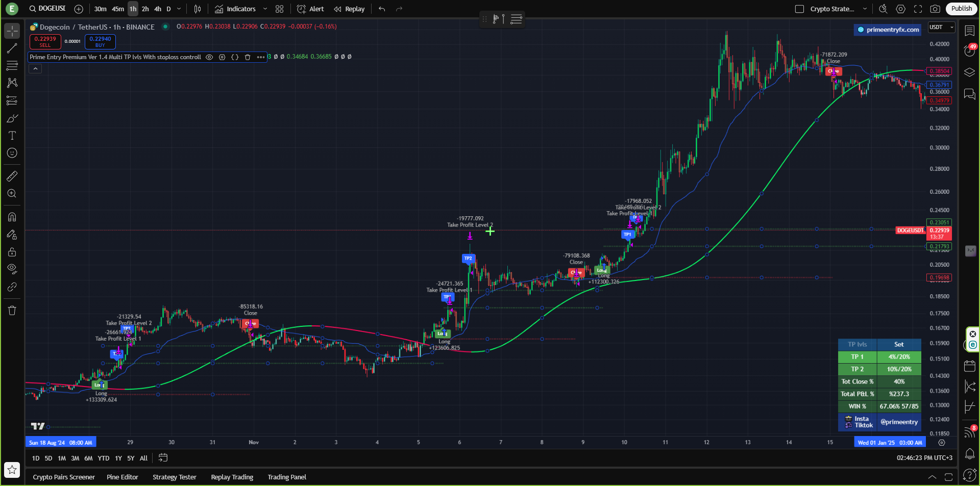Click the BUY button at 0.22940
This screenshot has height=486, width=980.
(x=100, y=41)
